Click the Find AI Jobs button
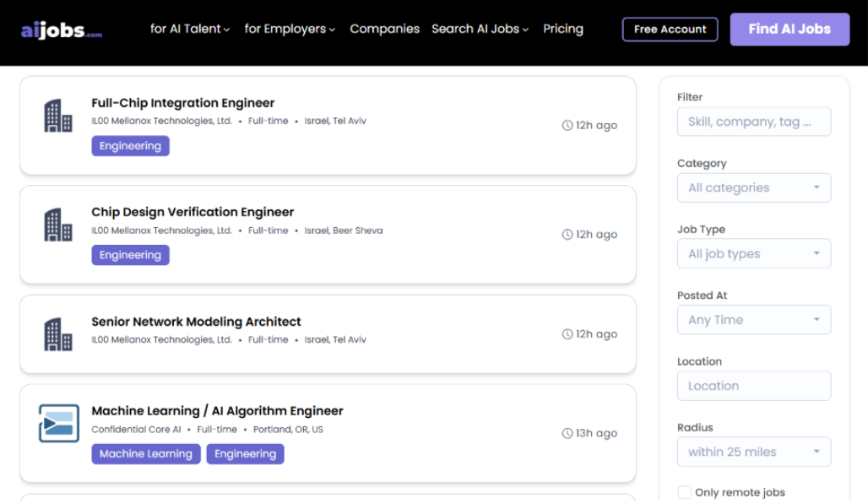Viewport: 868px width, 504px height. pos(789,30)
